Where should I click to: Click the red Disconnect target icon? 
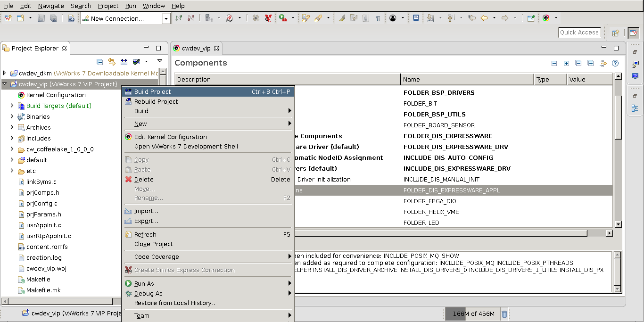pyautogui.click(x=191, y=18)
